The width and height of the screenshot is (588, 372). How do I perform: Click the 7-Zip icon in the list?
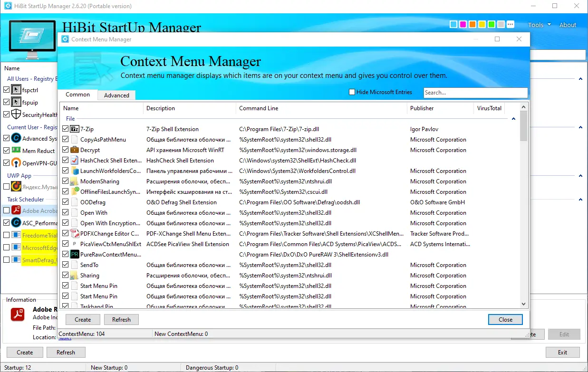75,129
